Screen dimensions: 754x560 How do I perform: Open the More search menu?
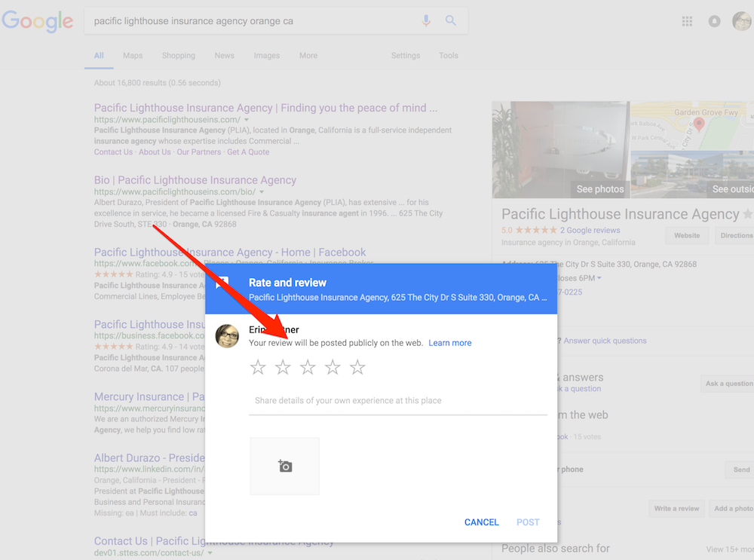(308, 56)
